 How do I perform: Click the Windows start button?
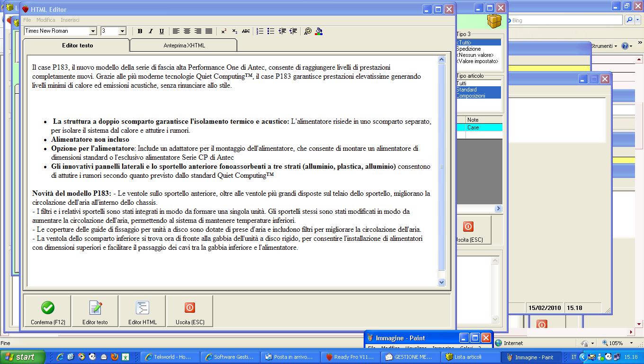[x=23, y=357]
